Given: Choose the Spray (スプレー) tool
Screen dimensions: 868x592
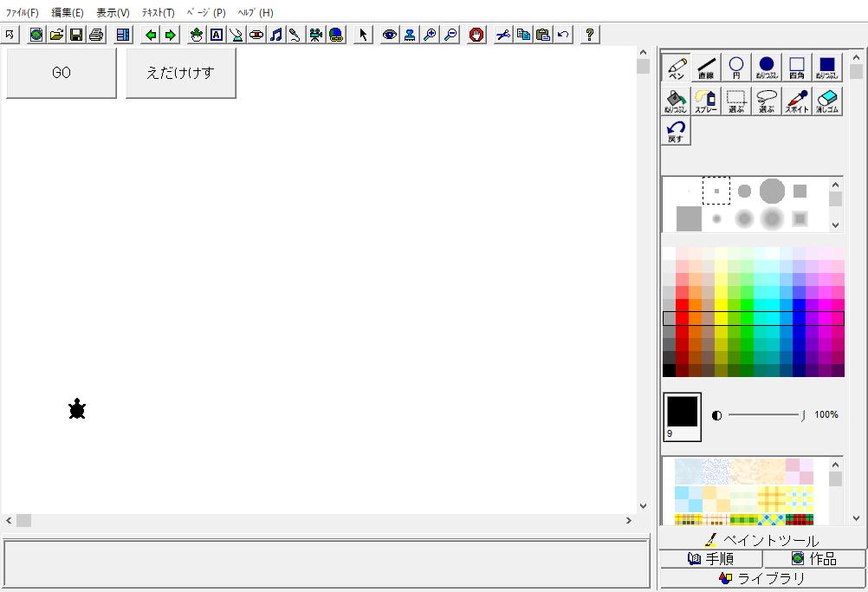Looking at the screenshot, I should coord(707,101).
